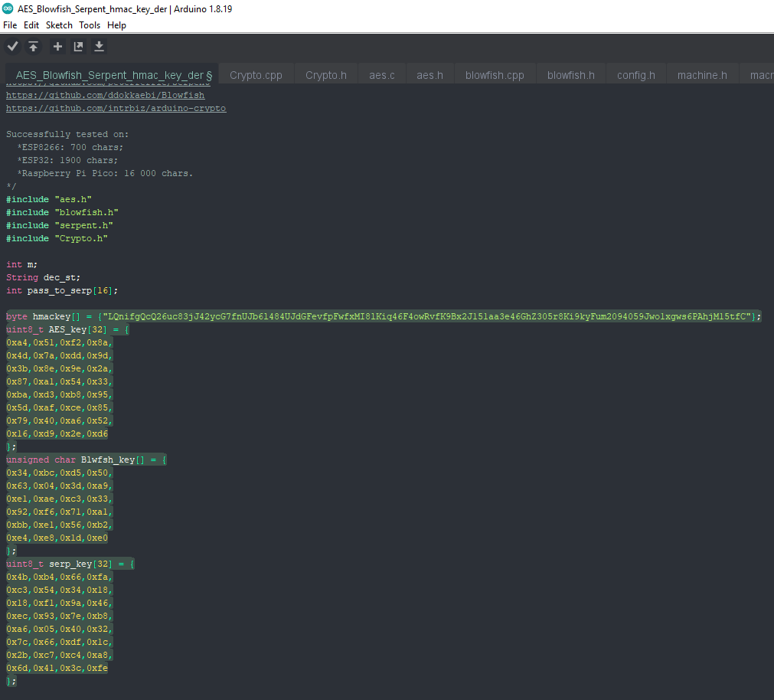
Task: Switch to the machine.h tab
Action: pos(702,75)
